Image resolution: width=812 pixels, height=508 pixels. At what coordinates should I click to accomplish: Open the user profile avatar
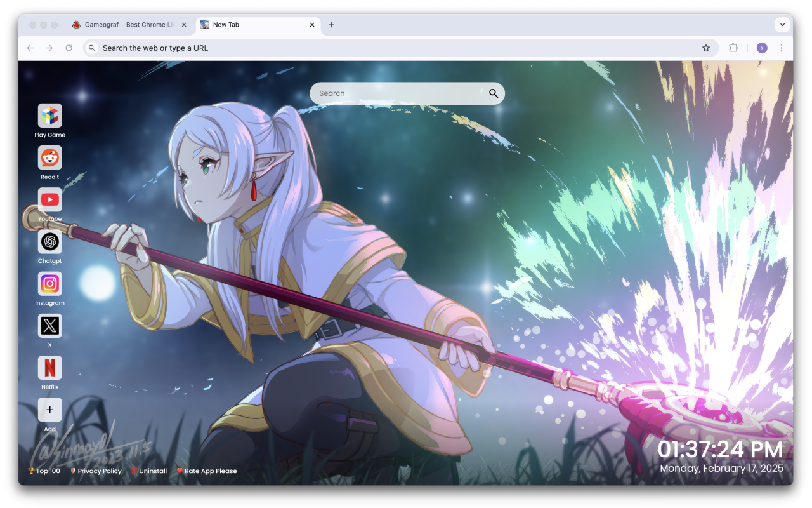[x=761, y=48]
